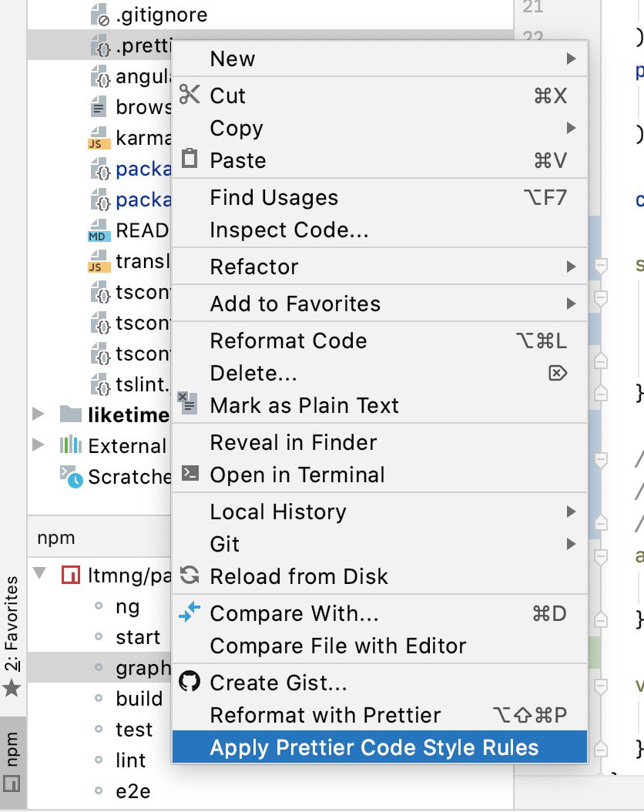644x812 pixels.
Task: Click the transl JS file icon
Action: (x=99, y=261)
